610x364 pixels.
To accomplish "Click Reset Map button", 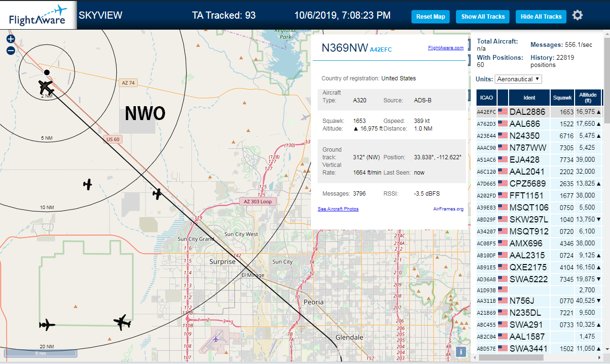I will [431, 16].
